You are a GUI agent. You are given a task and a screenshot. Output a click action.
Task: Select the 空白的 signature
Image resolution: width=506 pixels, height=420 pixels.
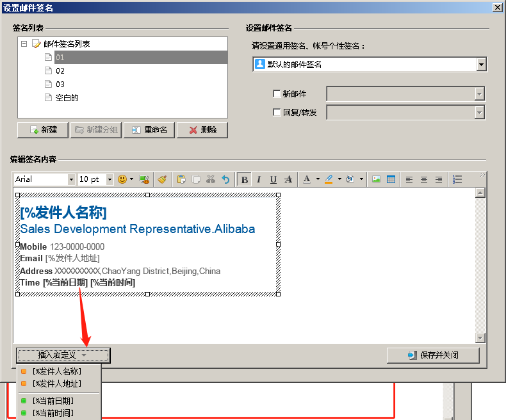[x=67, y=98]
